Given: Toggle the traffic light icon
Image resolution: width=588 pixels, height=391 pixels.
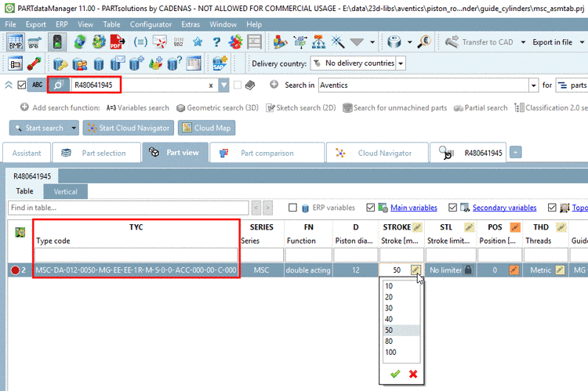Looking at the screenshot, I should pos(57,42).
